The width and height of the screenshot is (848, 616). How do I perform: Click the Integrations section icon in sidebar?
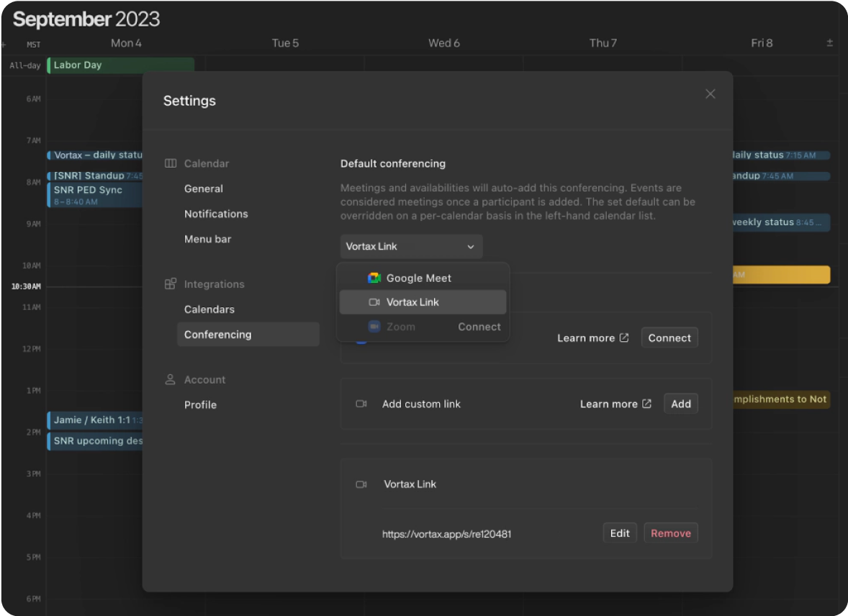tap(171, 284)
